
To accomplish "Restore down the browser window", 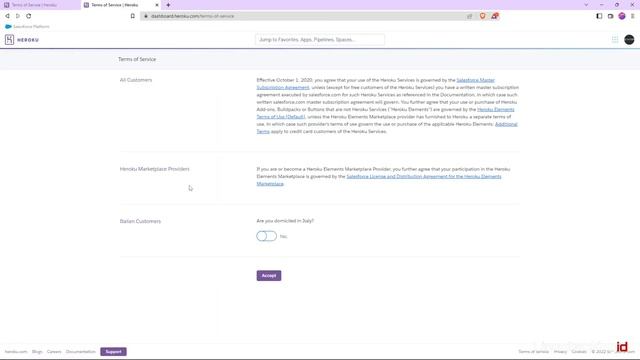I will 617,5.
